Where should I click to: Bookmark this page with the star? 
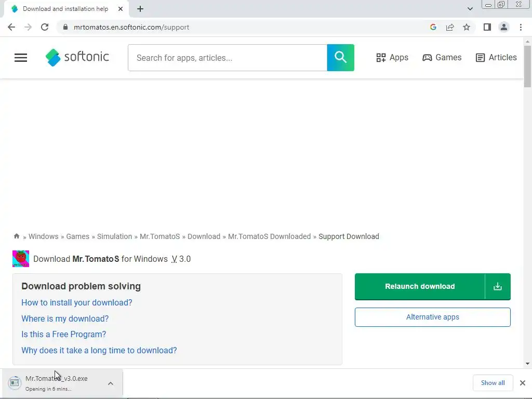pos(467,27)
